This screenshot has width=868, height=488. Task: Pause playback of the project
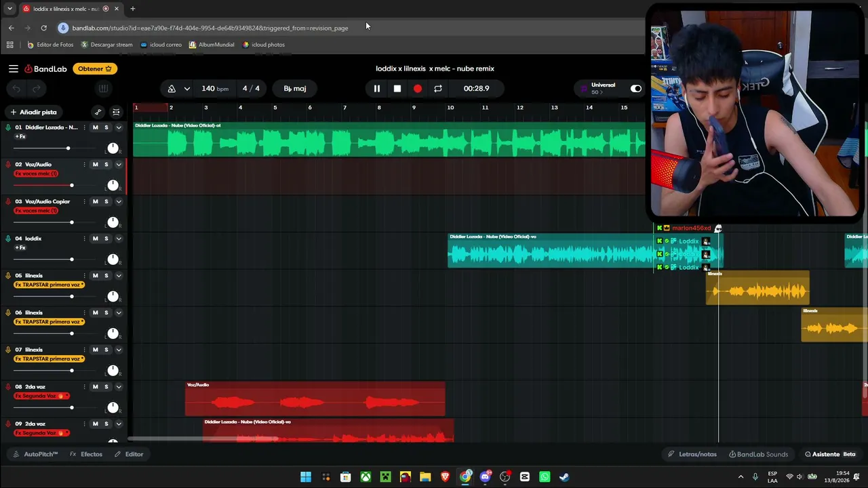[x=377, y=88]
